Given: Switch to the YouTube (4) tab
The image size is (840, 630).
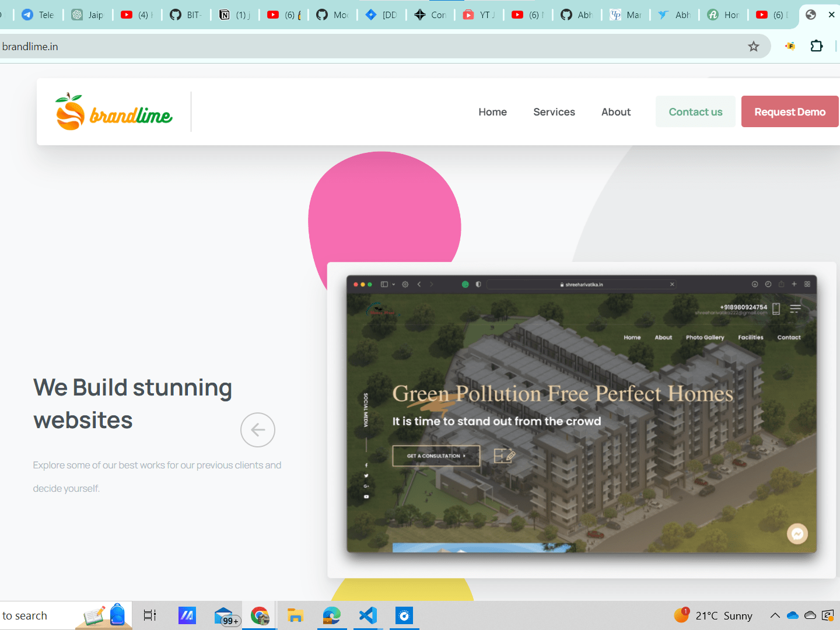Looking at the screenshot, I should tap(137, 15).
